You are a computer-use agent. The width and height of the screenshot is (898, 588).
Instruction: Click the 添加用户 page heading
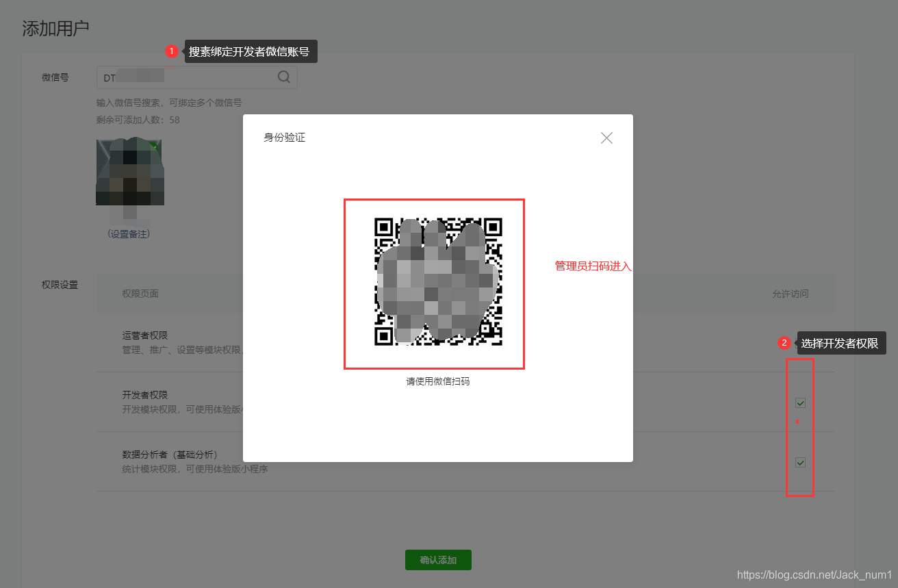(56, 28)
